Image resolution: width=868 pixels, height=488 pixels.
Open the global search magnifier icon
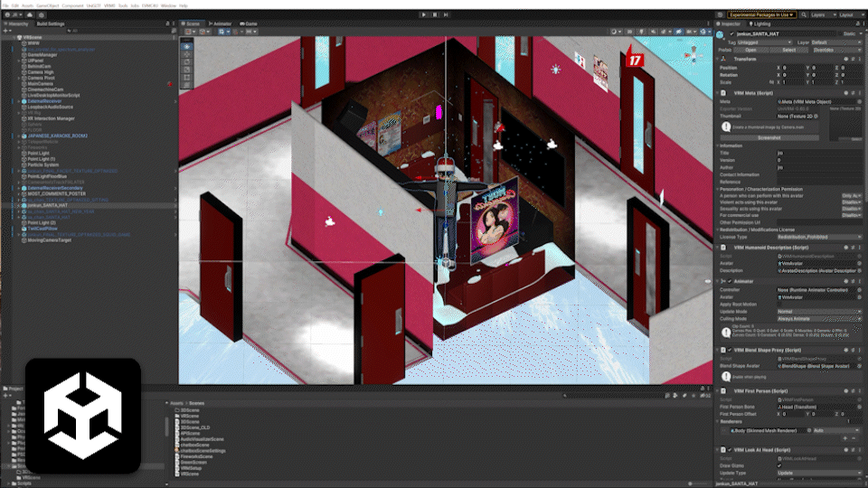(804, 14)
